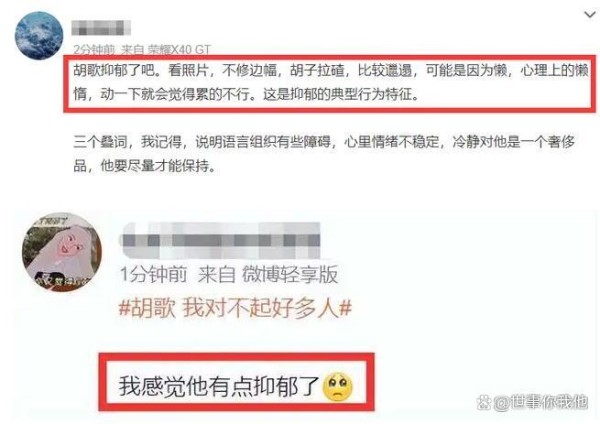This screenshot has height=424, width=600.
Task: Click the line 品，他要尽量才能保持
Action: pos(144,166)
